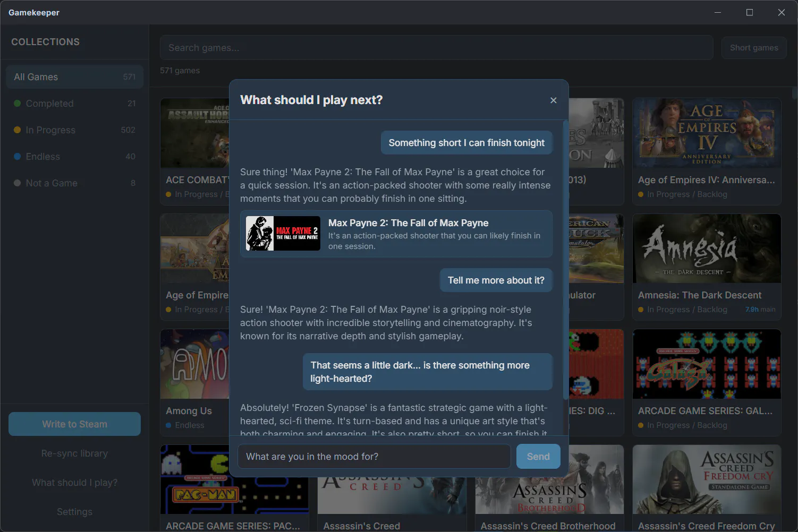The height and width of the screenshot is (532, 798).
Task: Click the ARCADE GAME SERIES: GAL... title
Action: [x=706, y=411]
